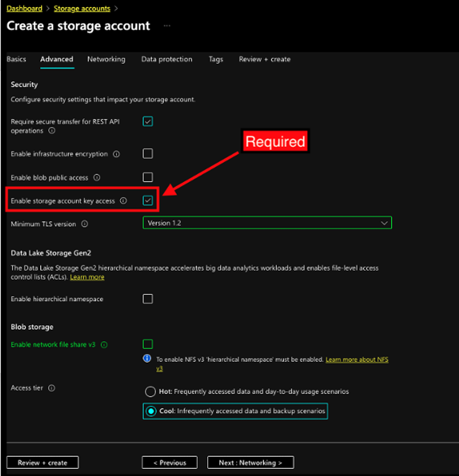Viewport: 459px width, 476px height.
Task: Click info icon beside Require secure transfer
Action: click(52, 131)
